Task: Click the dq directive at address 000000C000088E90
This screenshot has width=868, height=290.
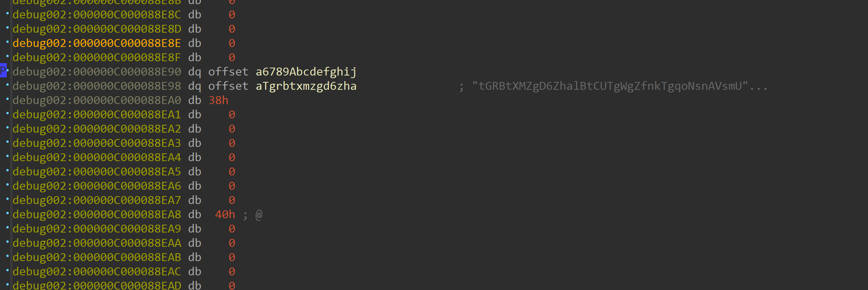Action: [x=194, y=72]
